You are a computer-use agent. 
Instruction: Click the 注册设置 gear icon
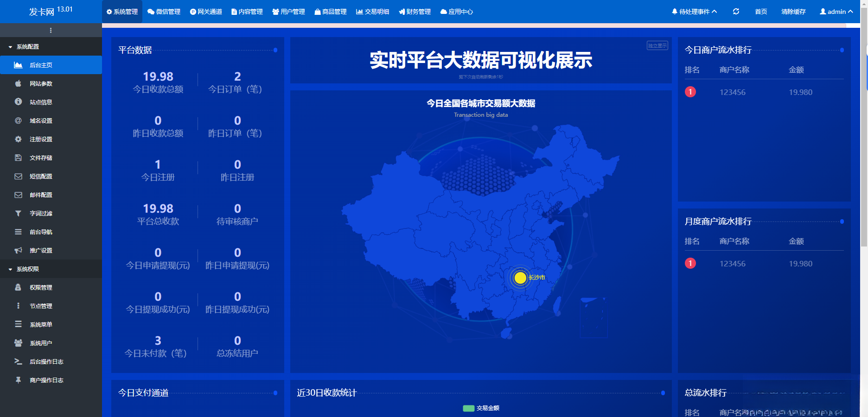18,139
